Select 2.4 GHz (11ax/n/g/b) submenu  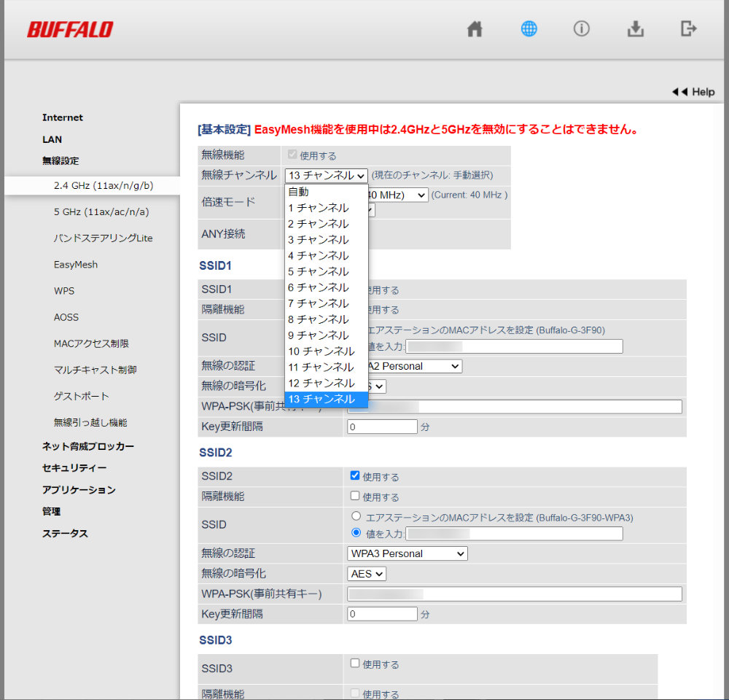coord(104,186)
